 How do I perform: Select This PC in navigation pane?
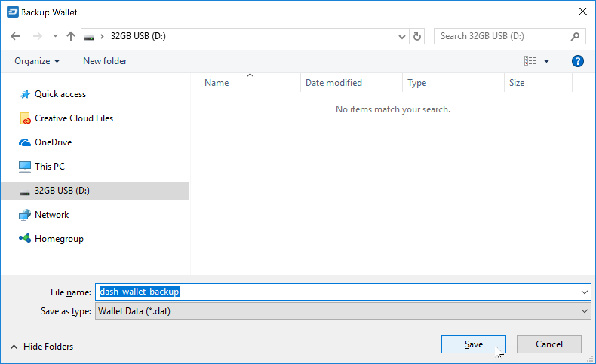tap(50, 167)
